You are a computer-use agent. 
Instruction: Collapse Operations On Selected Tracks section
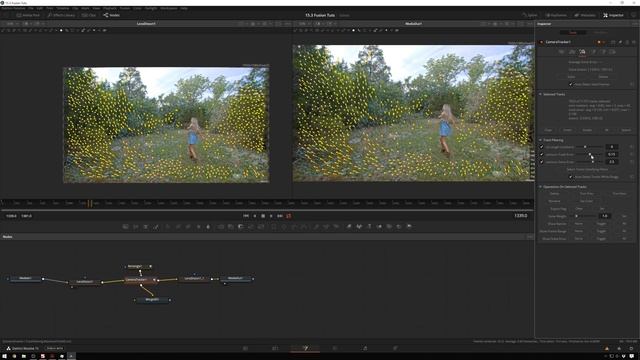pyautogui.click(x=540, y=187)
